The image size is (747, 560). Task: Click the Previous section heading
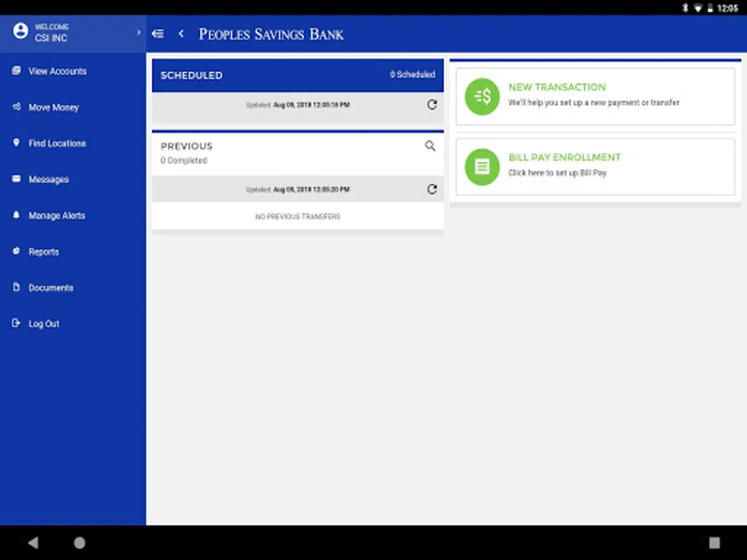pos(187,146)
